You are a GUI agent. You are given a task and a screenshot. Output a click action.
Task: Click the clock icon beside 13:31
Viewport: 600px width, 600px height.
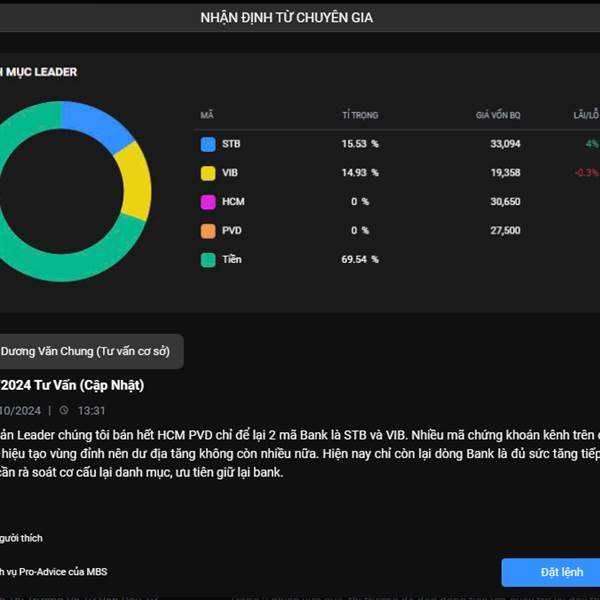point(63,410)
